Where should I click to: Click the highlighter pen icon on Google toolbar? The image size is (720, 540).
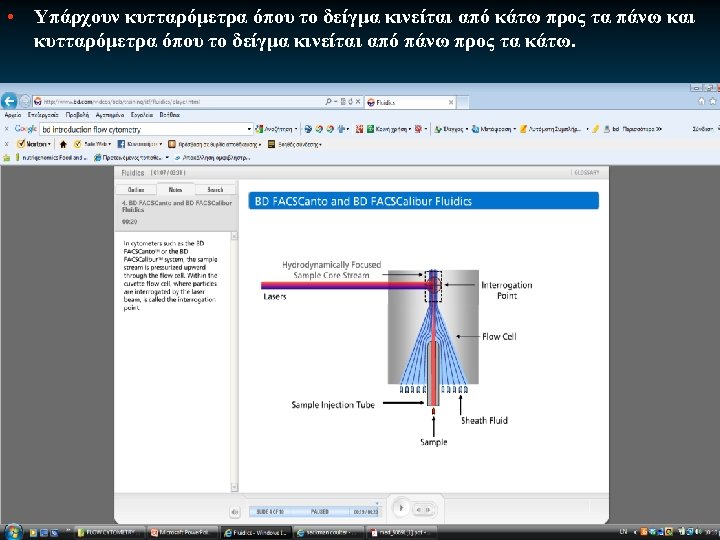point(596,129)
